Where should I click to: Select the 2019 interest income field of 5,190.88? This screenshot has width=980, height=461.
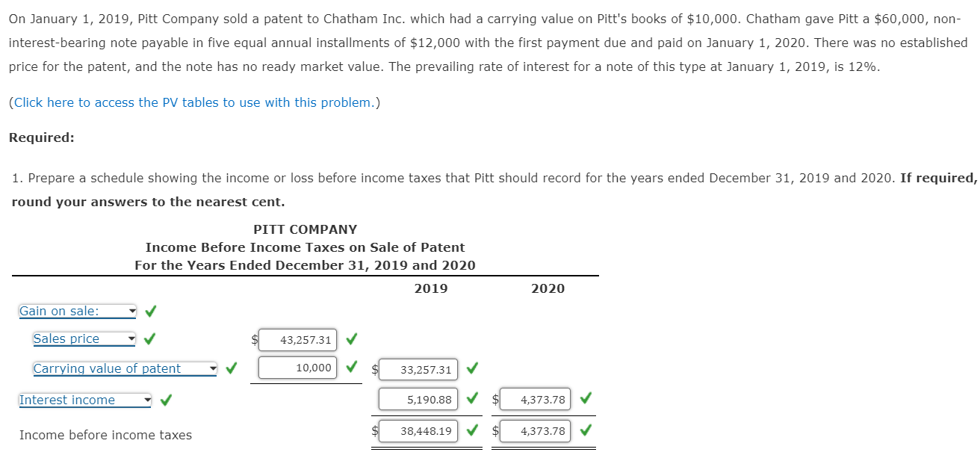[419, 399]
